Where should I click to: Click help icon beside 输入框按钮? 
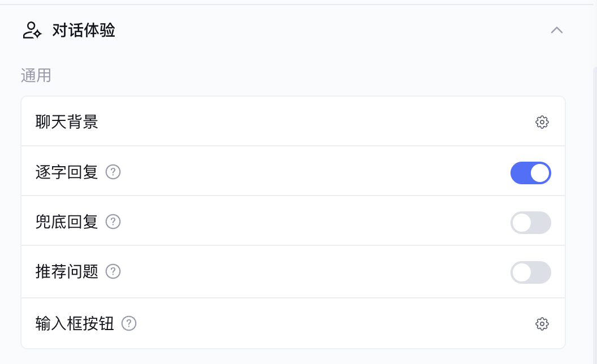129,323
